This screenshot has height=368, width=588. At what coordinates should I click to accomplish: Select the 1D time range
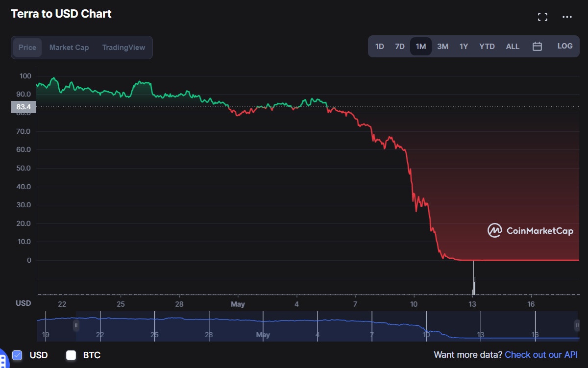tap(379, 47)
